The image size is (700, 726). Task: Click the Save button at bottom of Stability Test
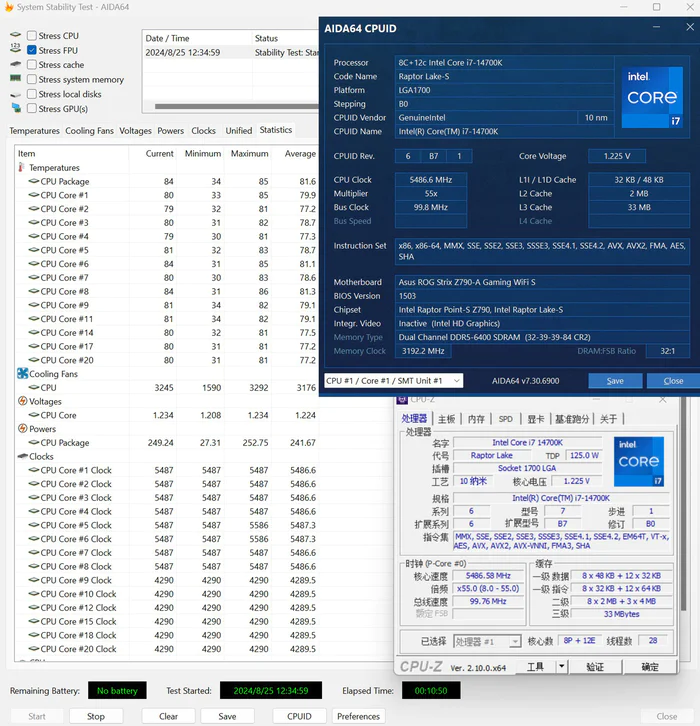tap(227, 716)
